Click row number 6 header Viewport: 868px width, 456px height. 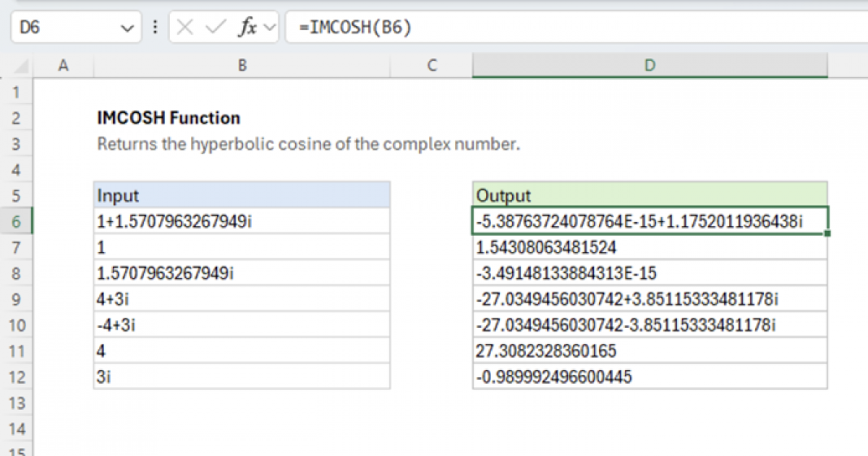click(x=17, y=221)
